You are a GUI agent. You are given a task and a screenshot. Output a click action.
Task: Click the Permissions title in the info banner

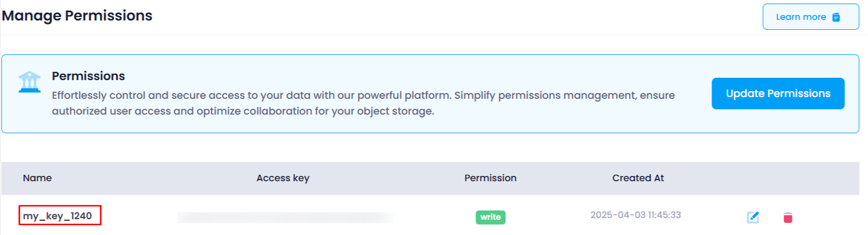(88, 76)
